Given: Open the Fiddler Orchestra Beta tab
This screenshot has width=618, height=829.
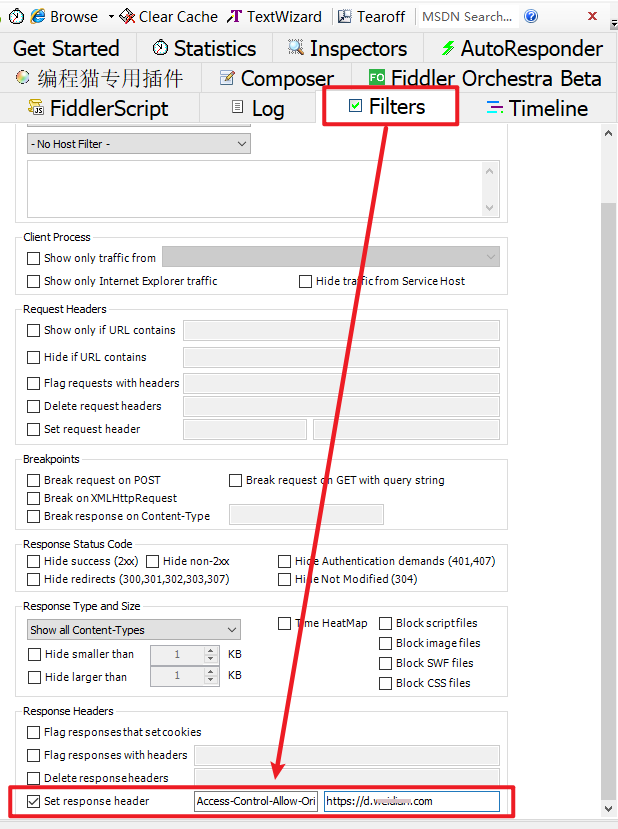Looking at the screenshot, I should point(485,78).
